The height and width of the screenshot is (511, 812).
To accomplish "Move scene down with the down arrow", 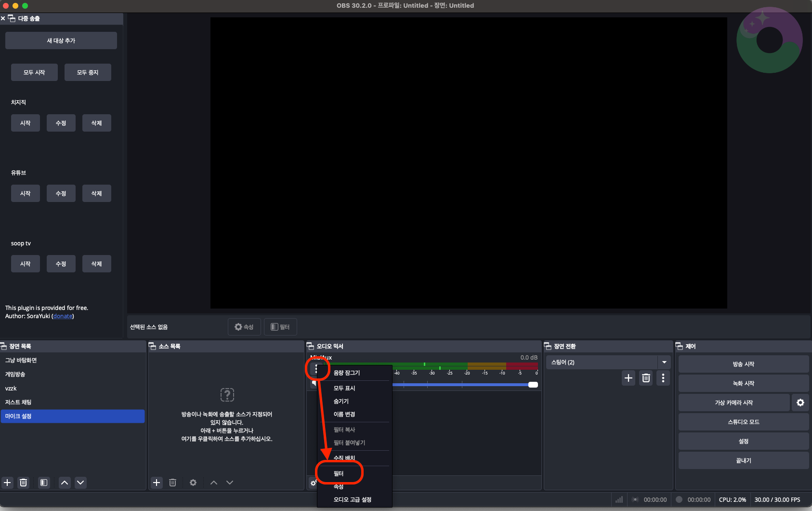I will click(80, 482).
